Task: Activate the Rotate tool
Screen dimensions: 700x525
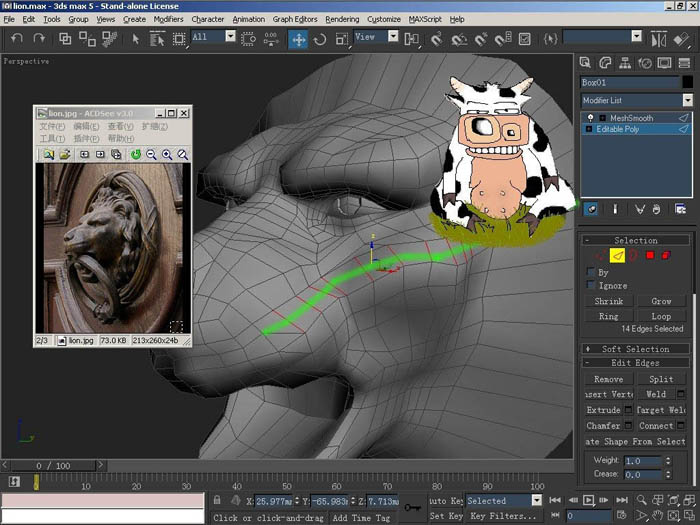Action: (x=320, y=39)
